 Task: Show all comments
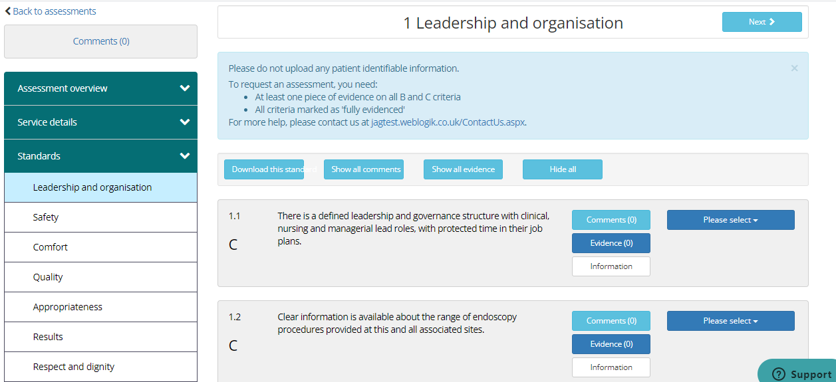coord(364,169)
